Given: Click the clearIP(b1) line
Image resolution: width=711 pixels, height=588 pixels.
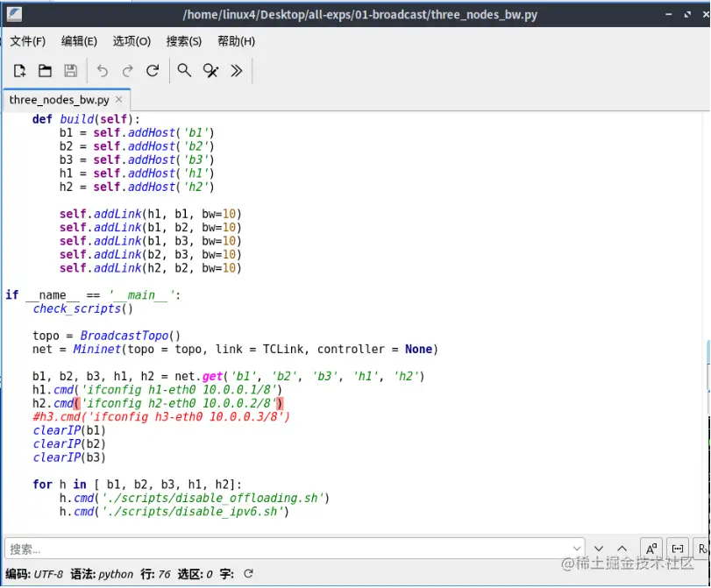Looking at the screenshot, I should (x=69, y=430).
